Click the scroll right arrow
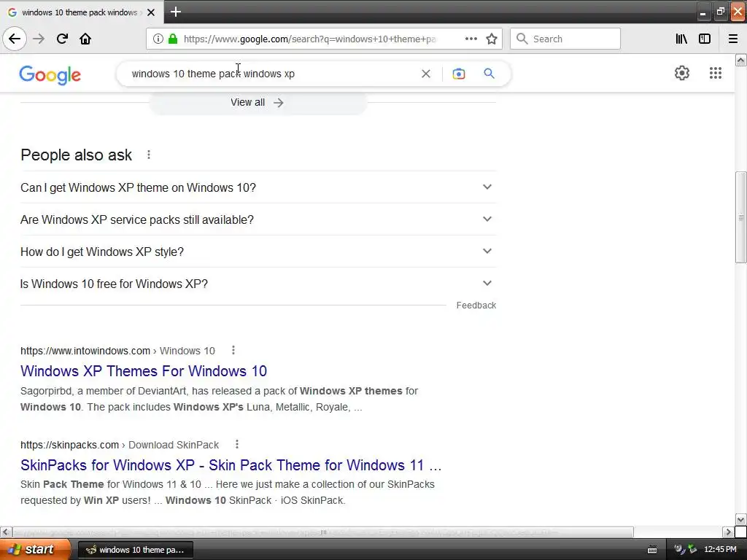 coord(728,532)
